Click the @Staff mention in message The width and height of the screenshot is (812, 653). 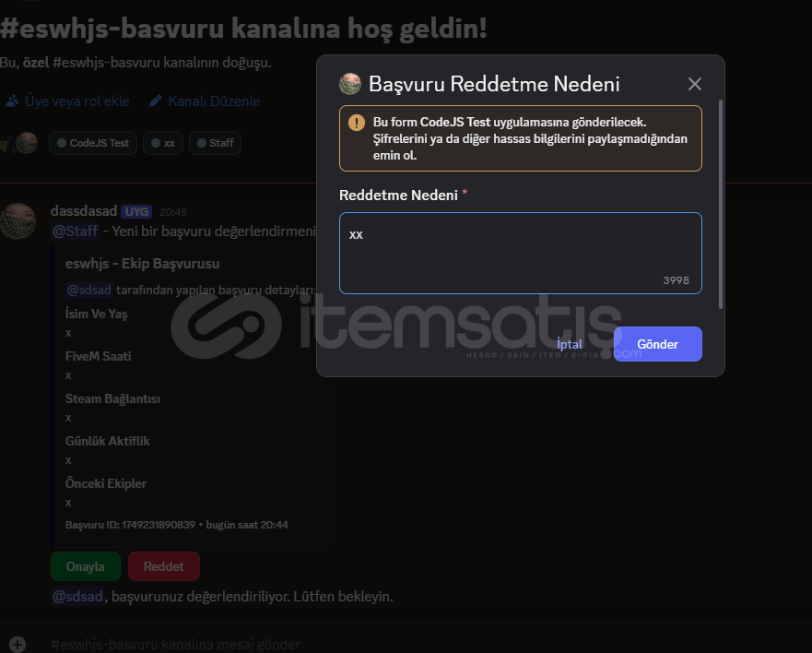point(75,232)
